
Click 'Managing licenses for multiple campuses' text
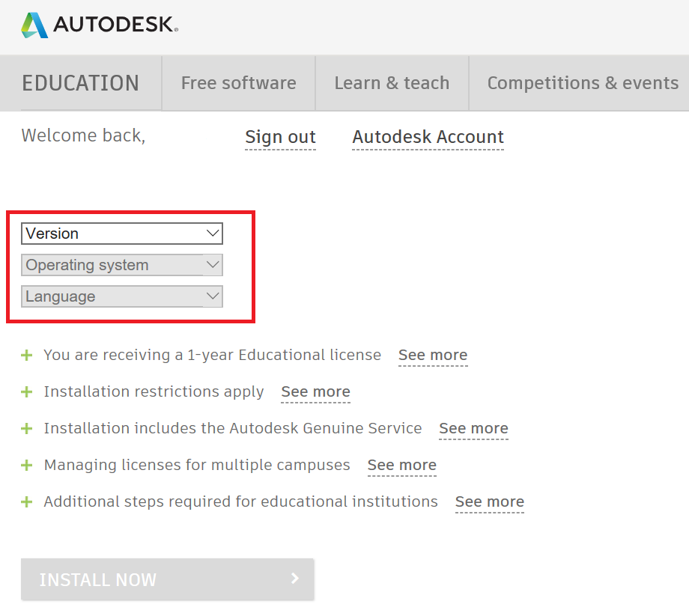pyautogui.click(x=197, y=465)
